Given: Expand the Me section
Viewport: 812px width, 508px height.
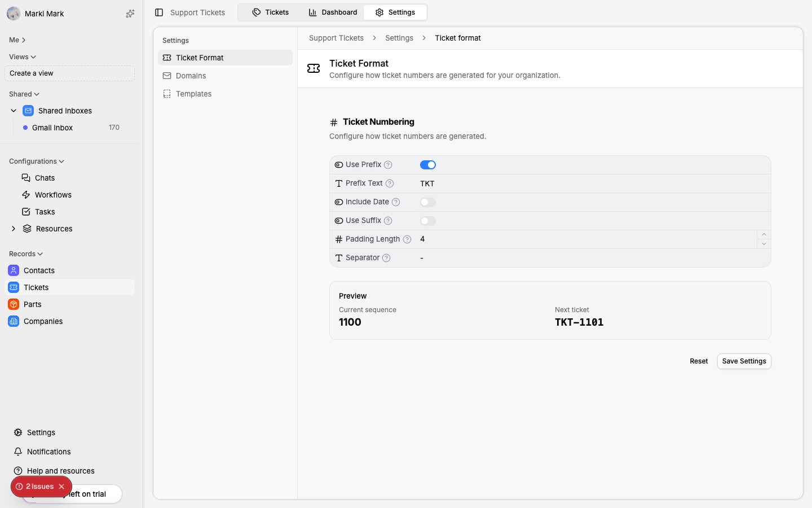Looking at the screenshot, I should click(17, 40).
